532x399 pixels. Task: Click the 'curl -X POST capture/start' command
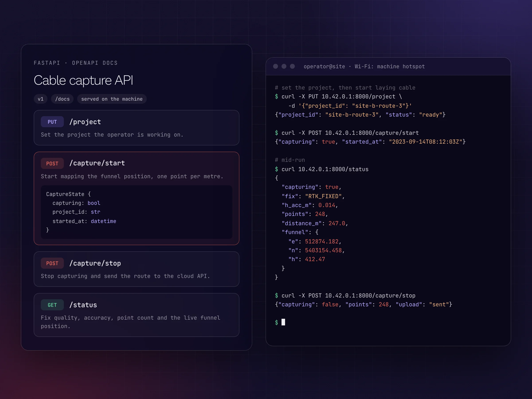[347, 133]
